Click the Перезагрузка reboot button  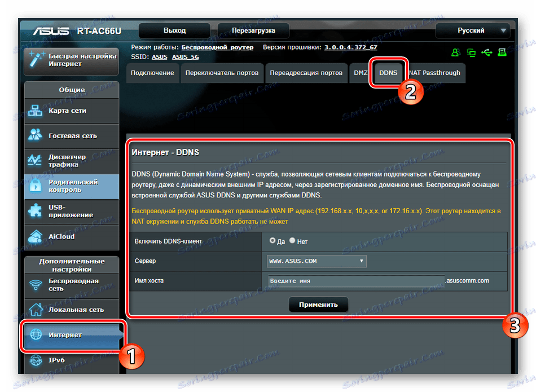(253, 30)
